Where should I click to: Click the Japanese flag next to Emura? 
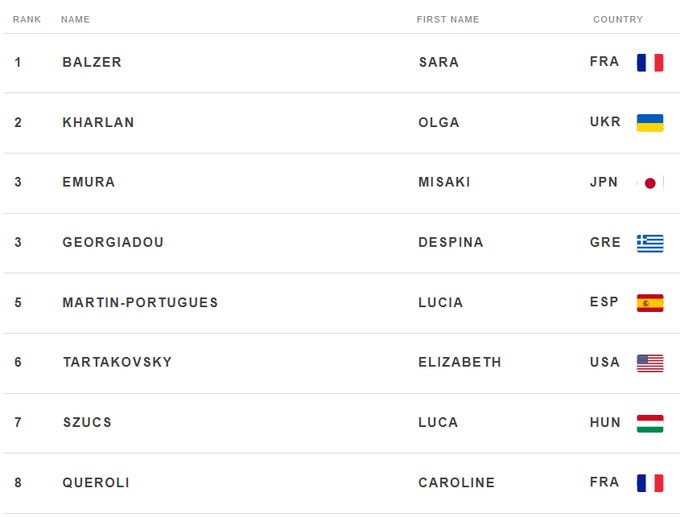pyautogui.click(x=650, y=183)
